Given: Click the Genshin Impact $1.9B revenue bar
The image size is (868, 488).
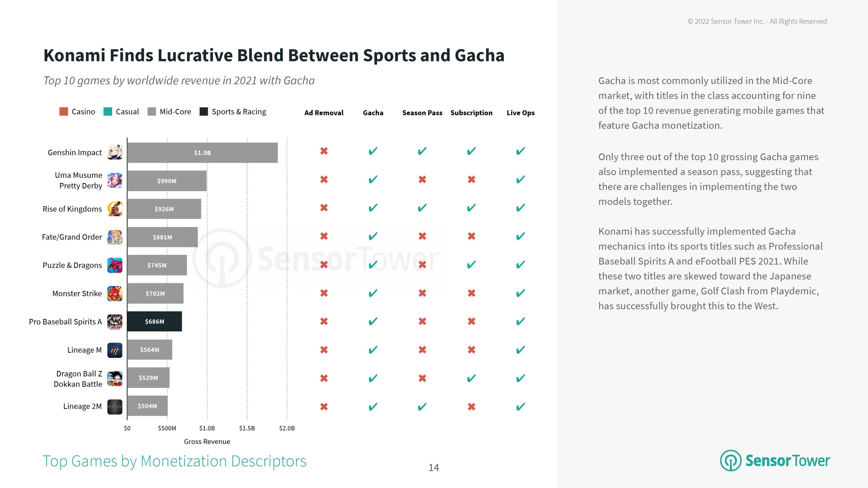Looking at the screenshot, I should [x=202, y=152].
